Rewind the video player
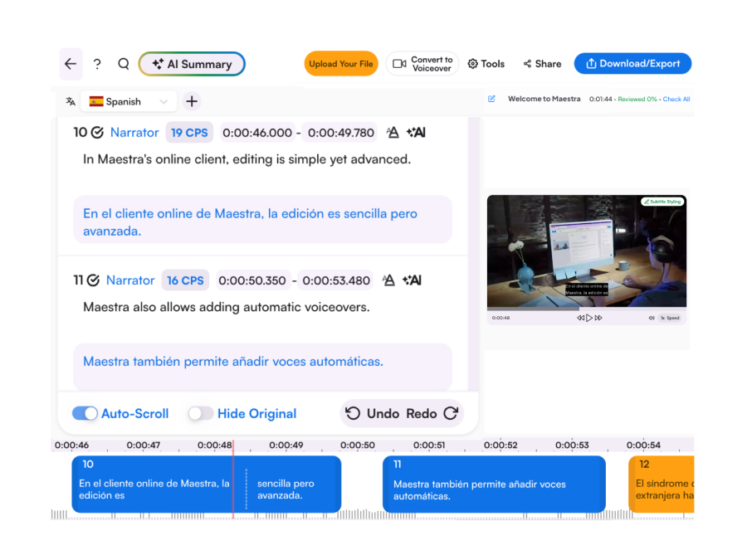 580,318
